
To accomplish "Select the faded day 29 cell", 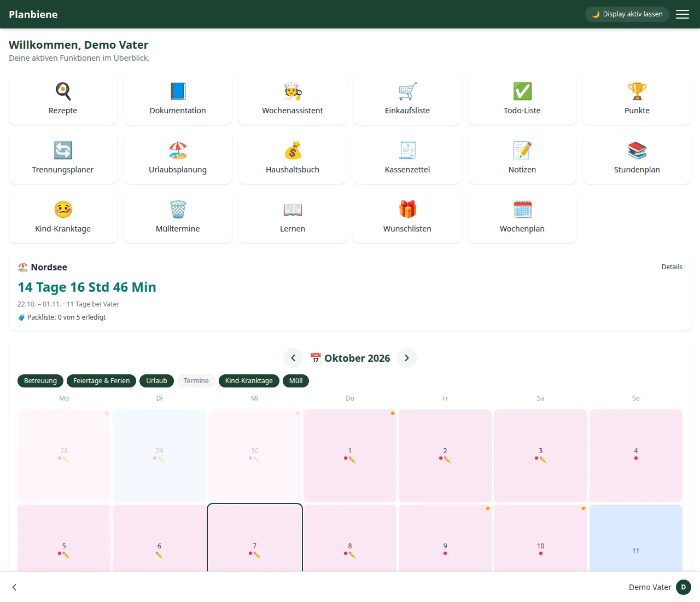I will [x=159, y=456].
